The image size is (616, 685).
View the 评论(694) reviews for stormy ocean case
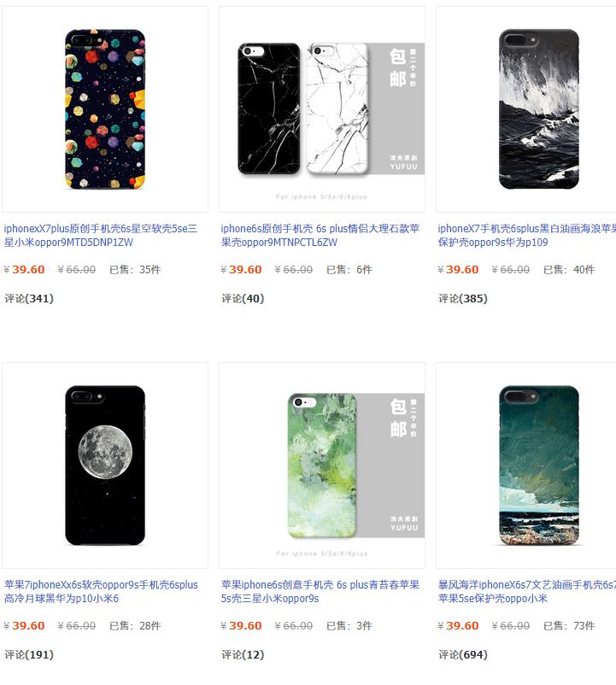coord(463,655)
